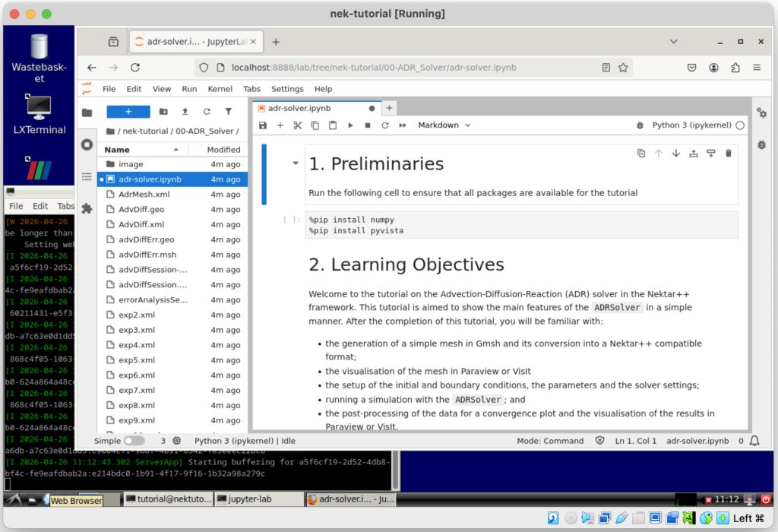This screenshot has height=532, width=778.
Task: Click the blue new launcher button
Action: pyautogui.click(x=128, y=112)
